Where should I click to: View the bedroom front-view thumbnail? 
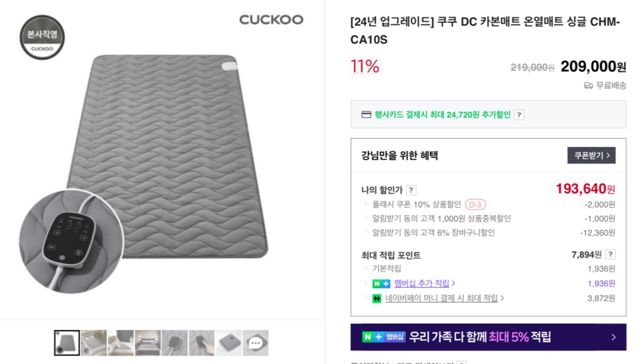tap(148, 343)
